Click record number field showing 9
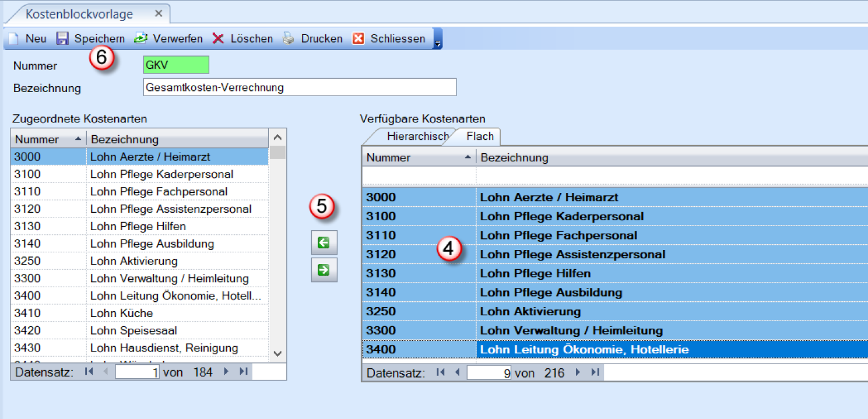This screenshot has width=868, height=419. (x=489, y=372)
